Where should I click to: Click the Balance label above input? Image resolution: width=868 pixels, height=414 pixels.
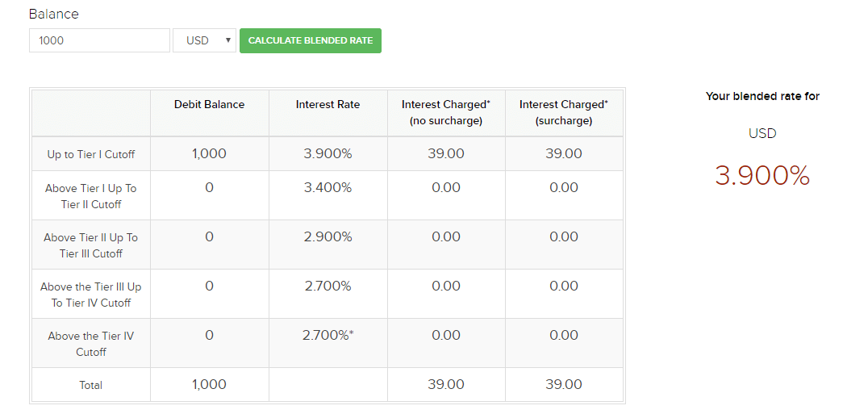click(x=54, y=15)
